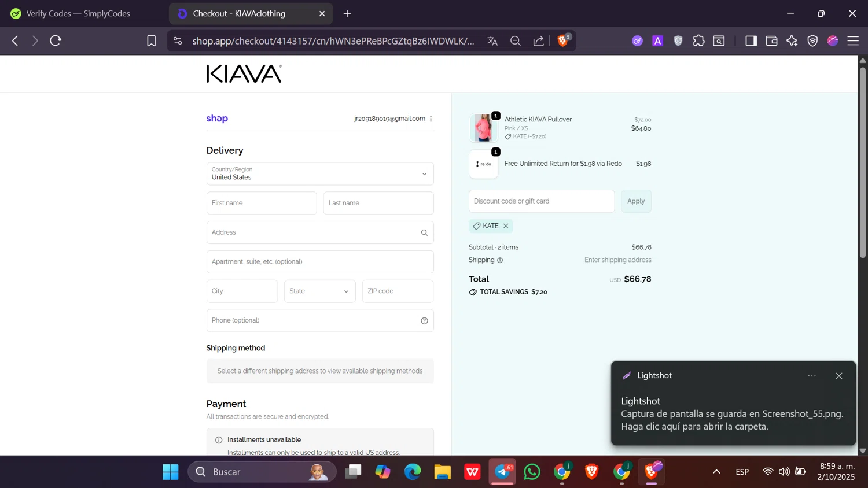Open the State dropdown
This screenshot has height=488, width=868.
point(320,291)
